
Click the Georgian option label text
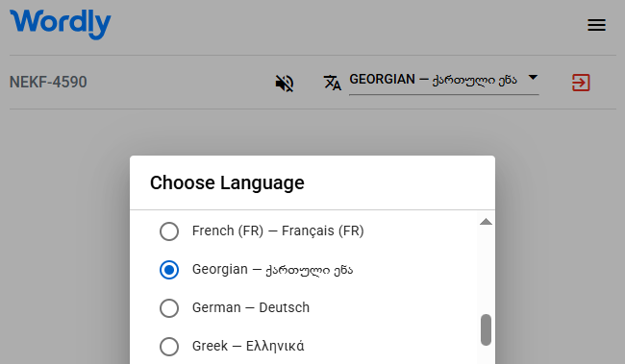272,270
